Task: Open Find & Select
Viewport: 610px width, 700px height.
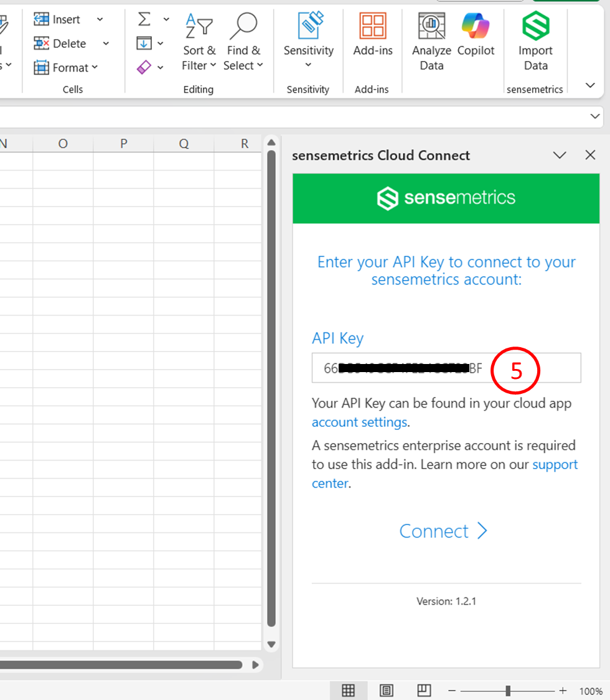Action: pos(243,42)
